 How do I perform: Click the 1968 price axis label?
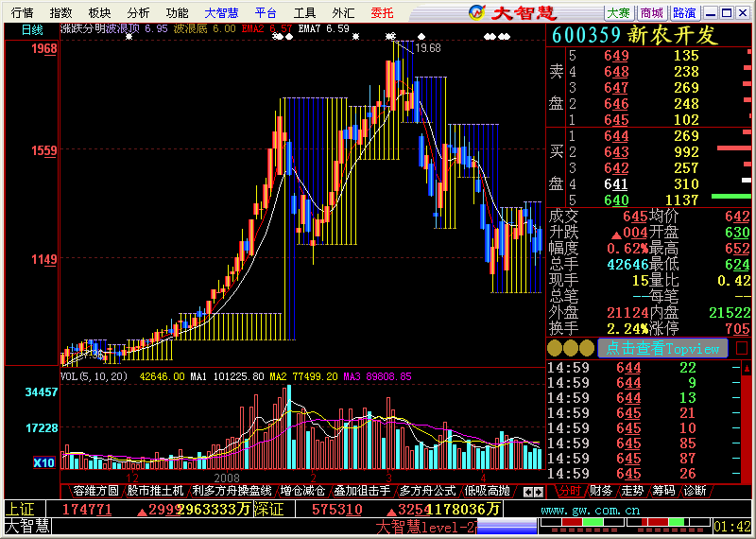click(x=43, y=49)
